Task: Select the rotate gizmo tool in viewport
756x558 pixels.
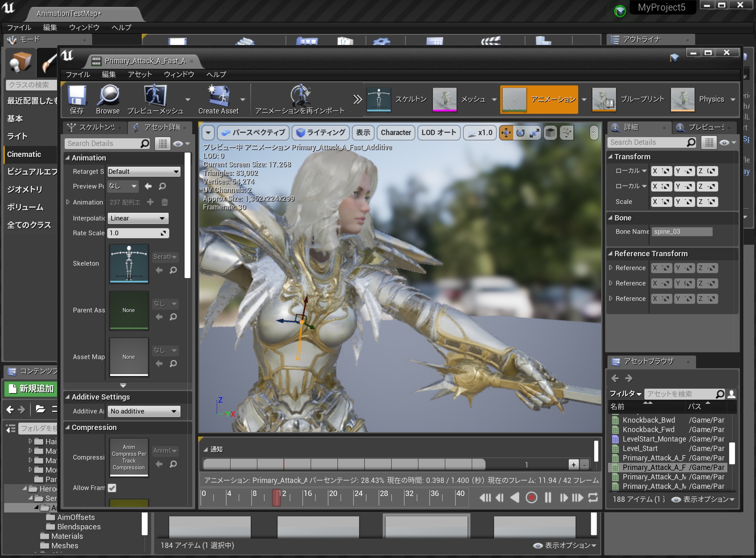Action: click(520, 133)
